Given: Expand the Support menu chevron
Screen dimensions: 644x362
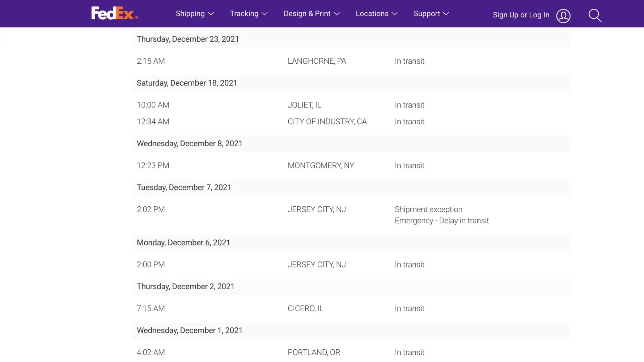Looking at the screenshot, I should [446, 14].
